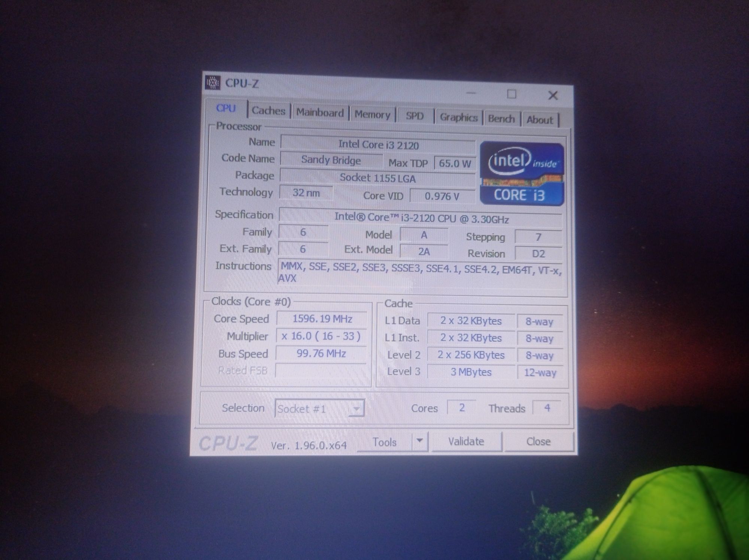Click the Validate button
This screenshot has width=749, height=560.
(x=466, y=441)
